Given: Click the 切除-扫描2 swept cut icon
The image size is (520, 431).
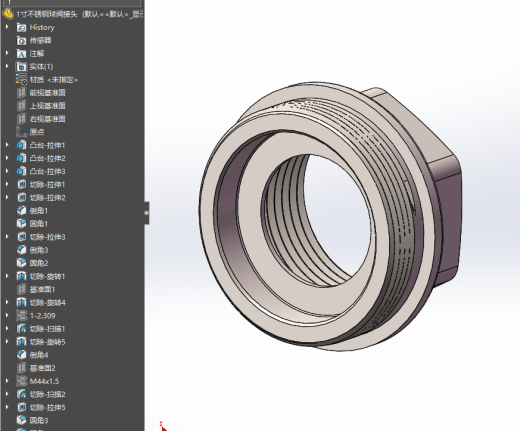Looking at the screenshot, I should (21, 394).
